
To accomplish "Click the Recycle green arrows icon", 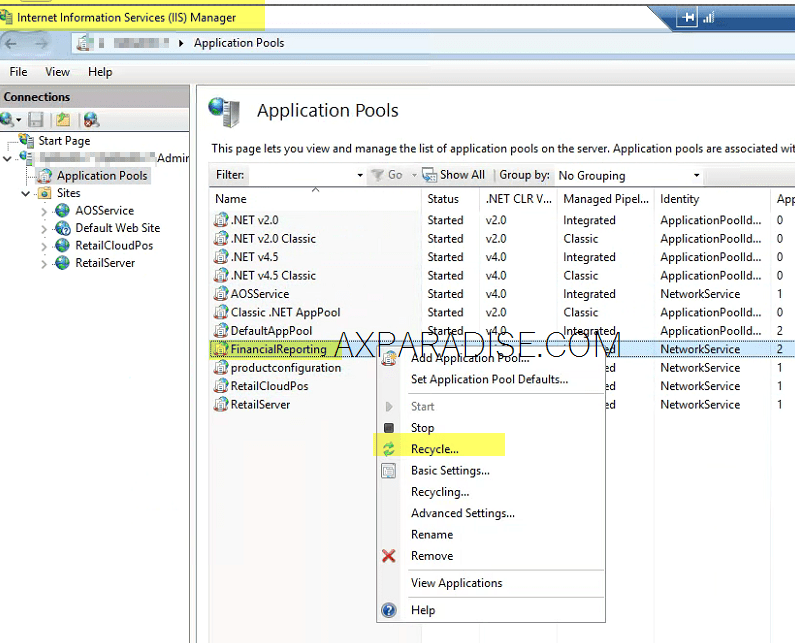I will tap(389, 449).
